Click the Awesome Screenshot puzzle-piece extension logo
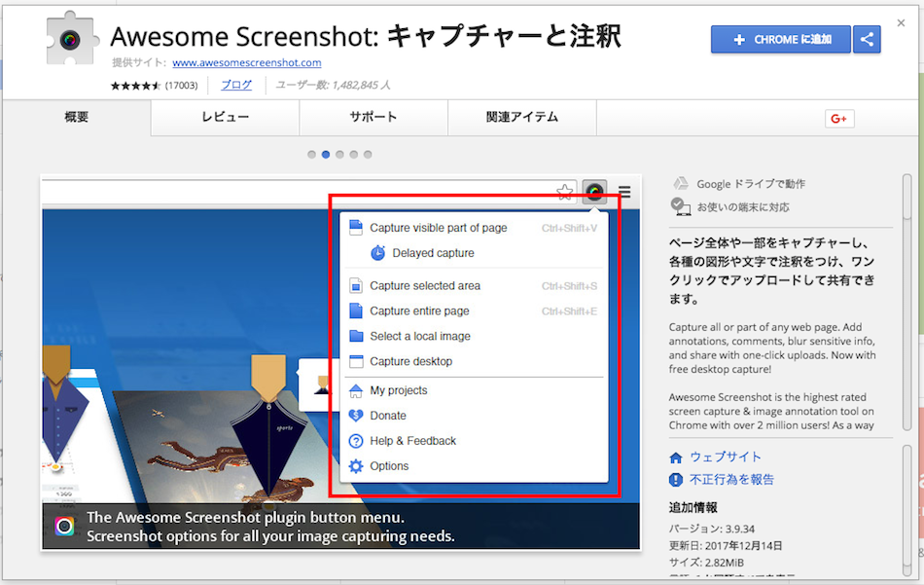The width and height of the screenshot is (924, 585). coord(72,39)
